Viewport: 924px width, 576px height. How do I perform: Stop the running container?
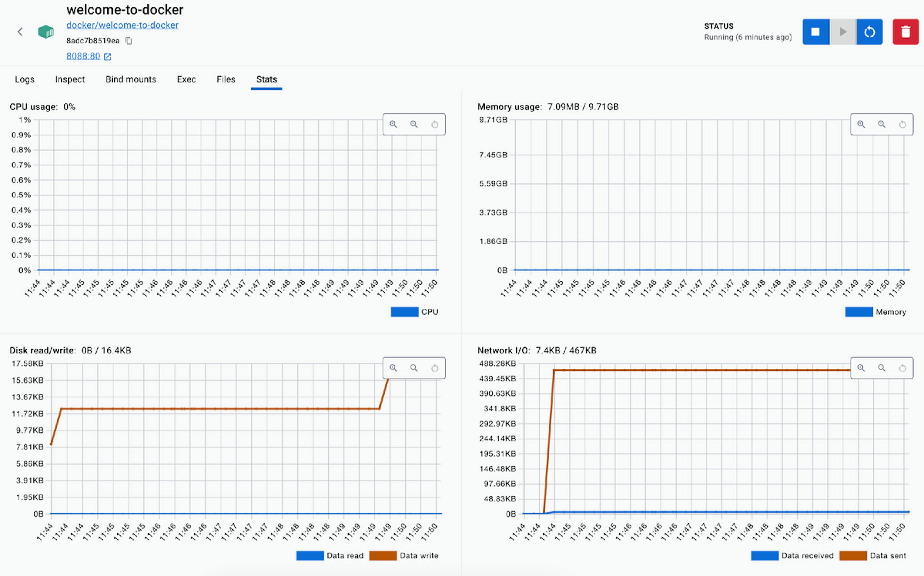815,32
